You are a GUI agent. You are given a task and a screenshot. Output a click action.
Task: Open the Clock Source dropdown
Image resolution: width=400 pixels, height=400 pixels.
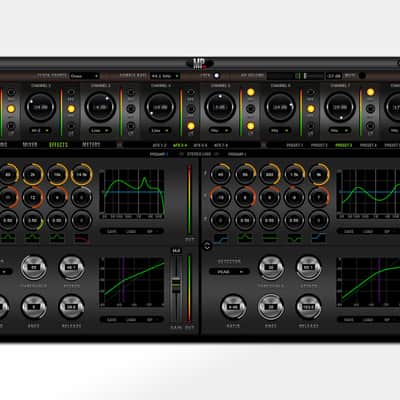click(x=84, y=76)
